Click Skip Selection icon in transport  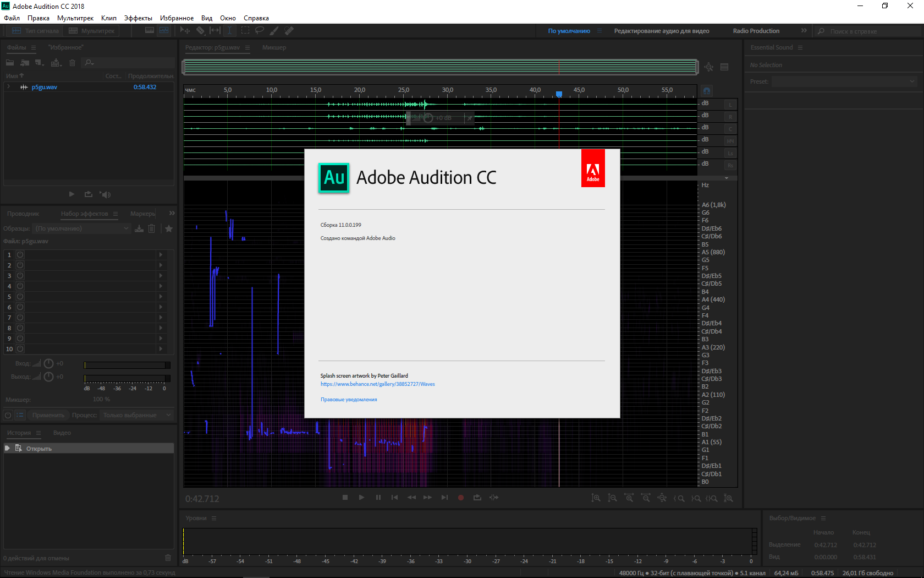494,497
